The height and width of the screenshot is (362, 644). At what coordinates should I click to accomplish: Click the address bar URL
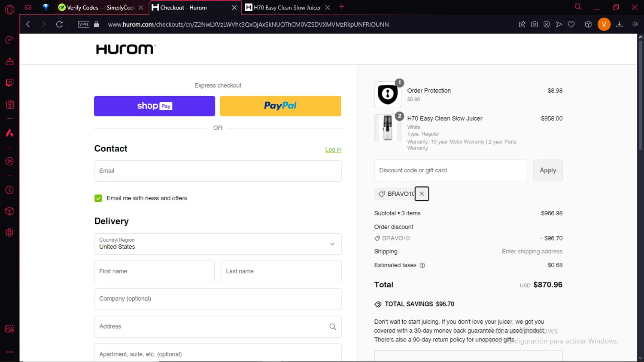249,24
